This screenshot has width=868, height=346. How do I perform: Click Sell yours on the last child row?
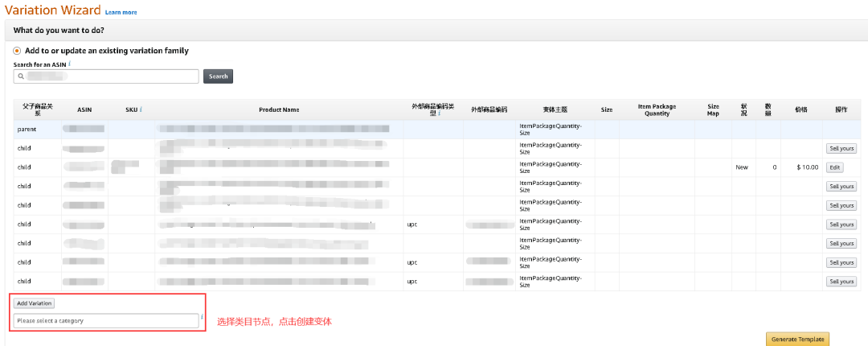coord(841,282)
